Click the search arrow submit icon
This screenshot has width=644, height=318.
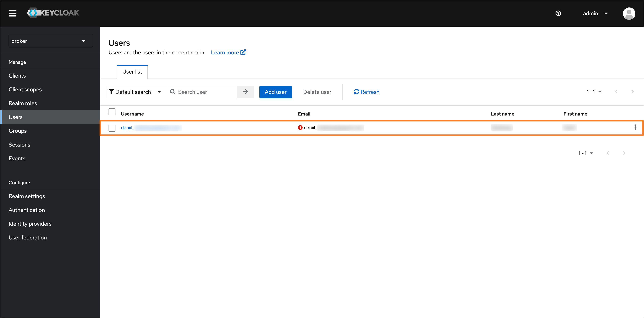[246, 92]
